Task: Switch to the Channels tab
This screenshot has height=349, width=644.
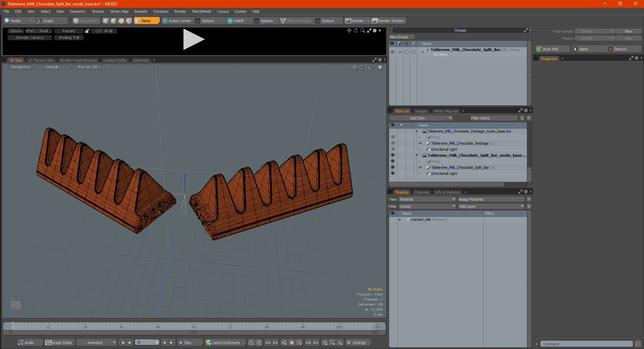Action: [422, 192]
